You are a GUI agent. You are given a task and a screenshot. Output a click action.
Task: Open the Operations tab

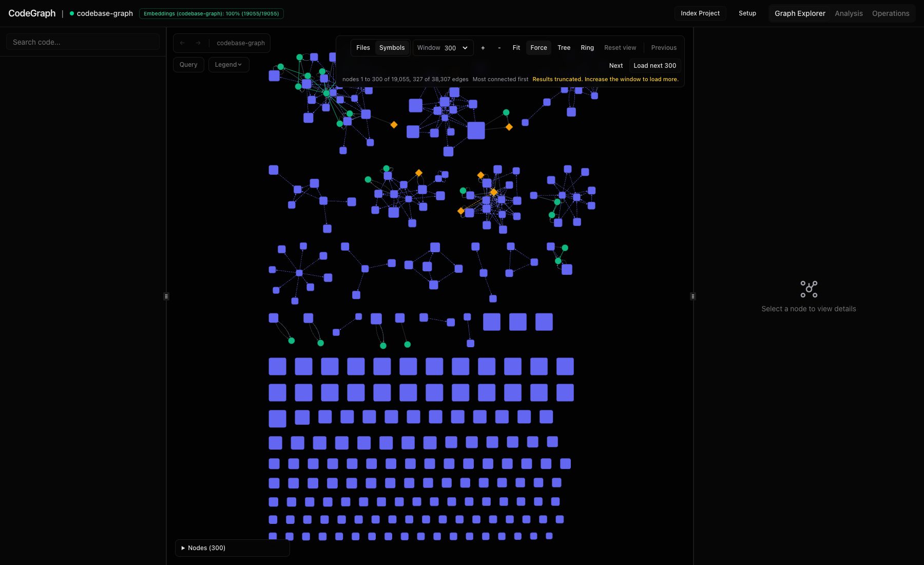[x=891, y=13]
